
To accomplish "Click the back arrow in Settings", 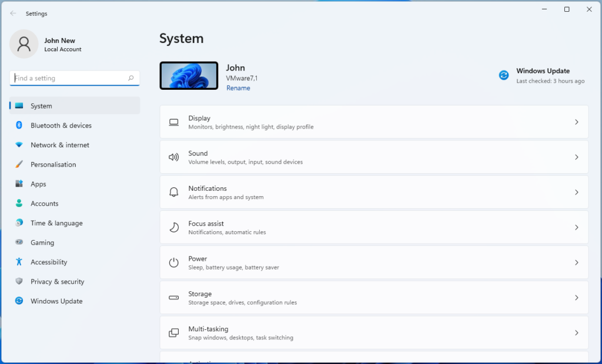I will (12, 13).
